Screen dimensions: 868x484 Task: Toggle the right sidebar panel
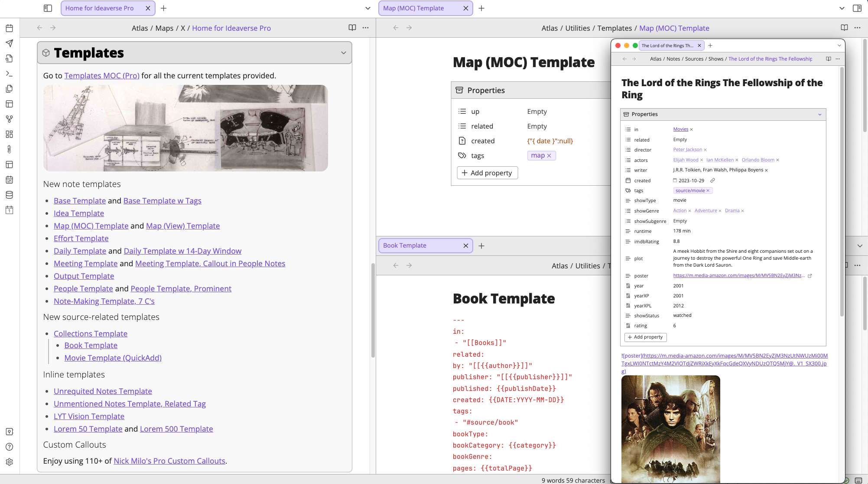[x=857, y=8]
